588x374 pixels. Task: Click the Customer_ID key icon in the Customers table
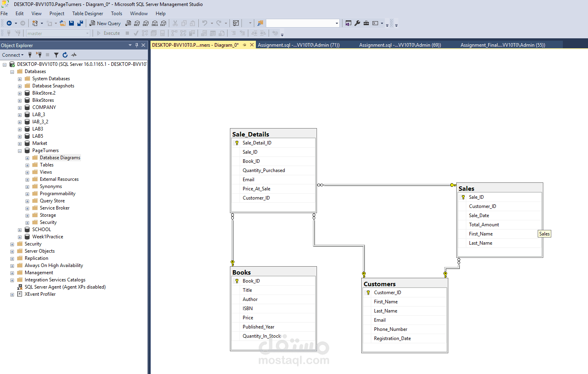(x=368, y=293)
